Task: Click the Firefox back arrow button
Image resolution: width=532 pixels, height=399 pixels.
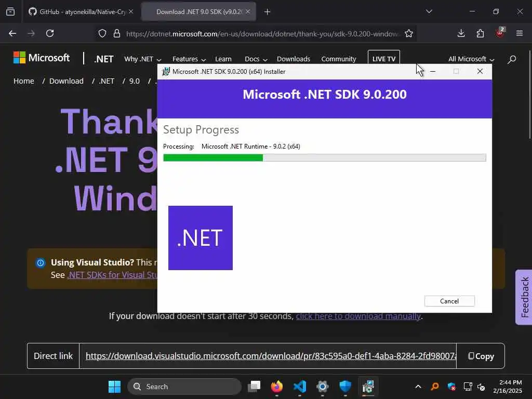Action: click(x=12, y=33)
